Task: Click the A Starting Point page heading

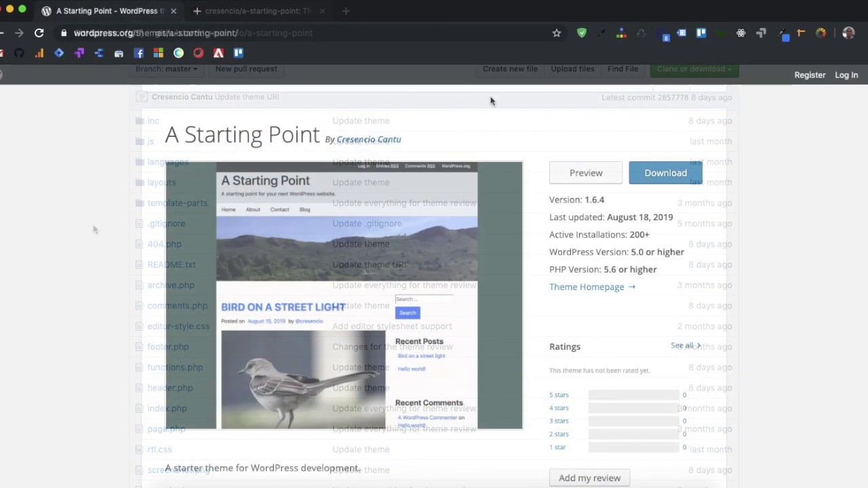Action: click(x=242, y=134)
